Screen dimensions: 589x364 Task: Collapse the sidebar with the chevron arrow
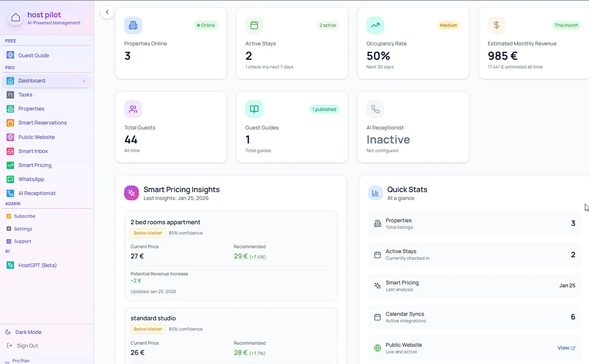pos(107,12)
